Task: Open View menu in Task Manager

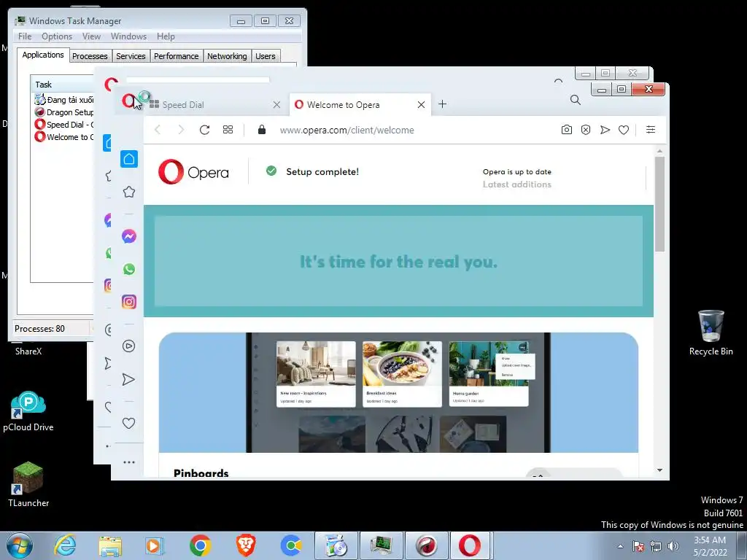Action: (x=91, y=36)
